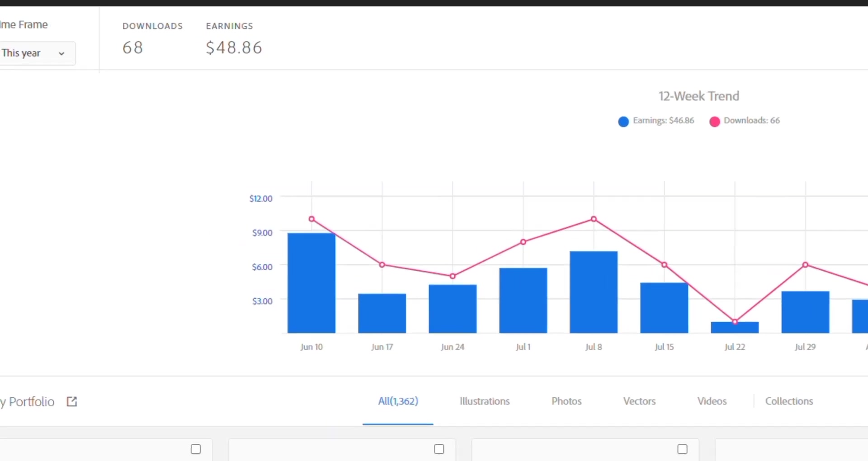Screen dimensions: 868x461
Task: Select the Vectors tab
Action: click(x=639, y=401)
